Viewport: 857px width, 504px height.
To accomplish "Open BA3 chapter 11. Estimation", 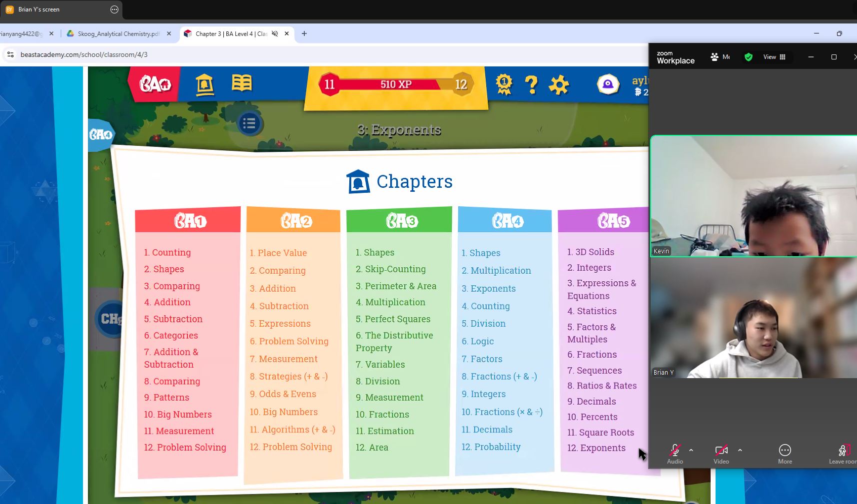I will [385, 431].
